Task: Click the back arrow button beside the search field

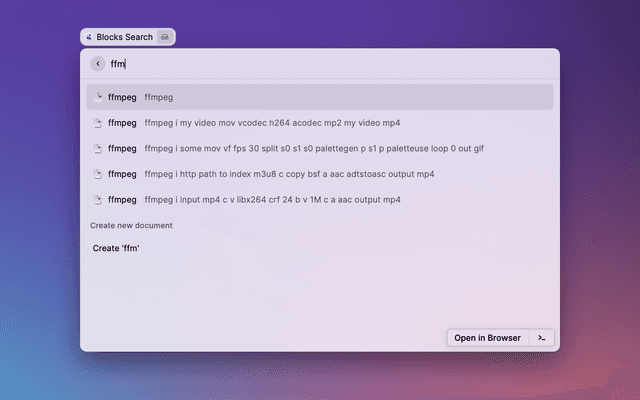Action: 98,64
